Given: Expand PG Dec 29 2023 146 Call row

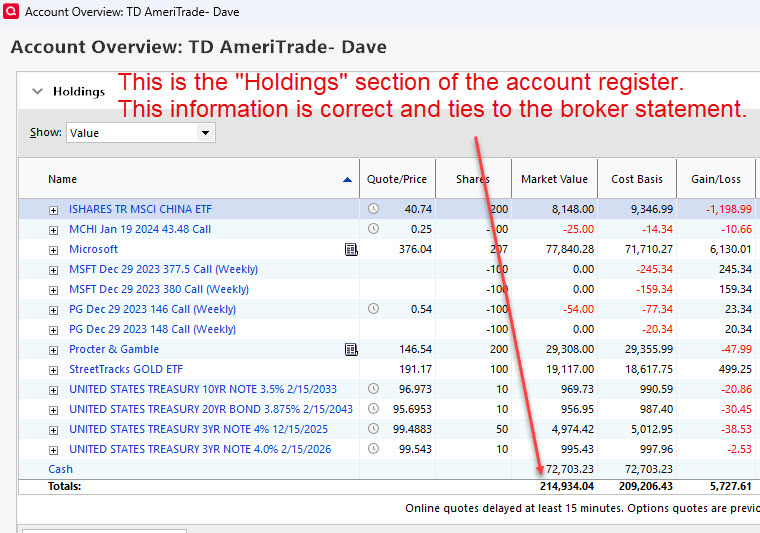Looking at the screenshot, I should pyautogui.click(x=53, y=310).
